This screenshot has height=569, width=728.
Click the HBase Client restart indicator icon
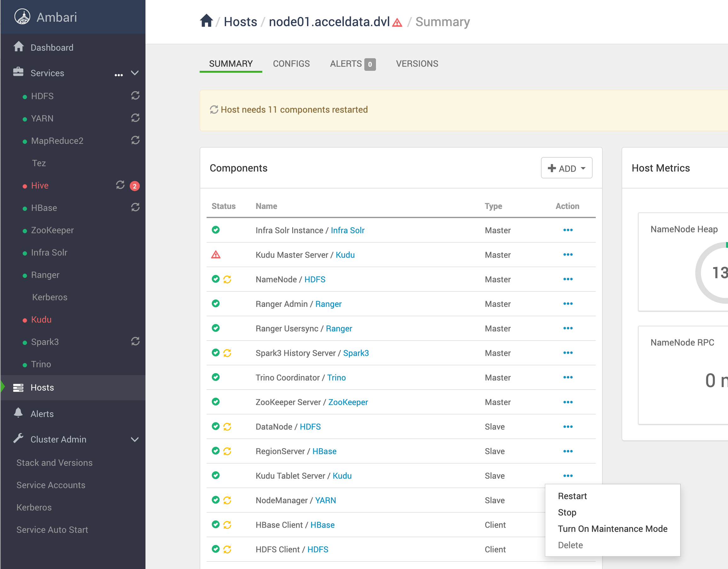pos(227,525)
